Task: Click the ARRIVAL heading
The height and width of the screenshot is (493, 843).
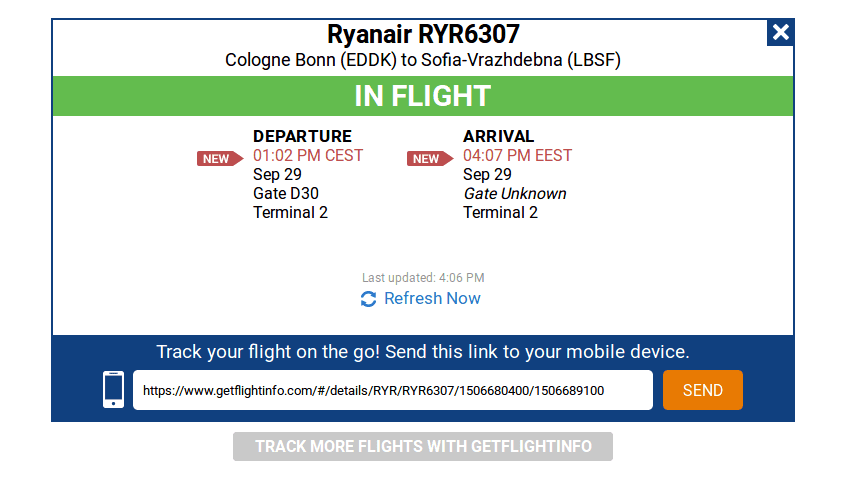Action: (498, 136)
